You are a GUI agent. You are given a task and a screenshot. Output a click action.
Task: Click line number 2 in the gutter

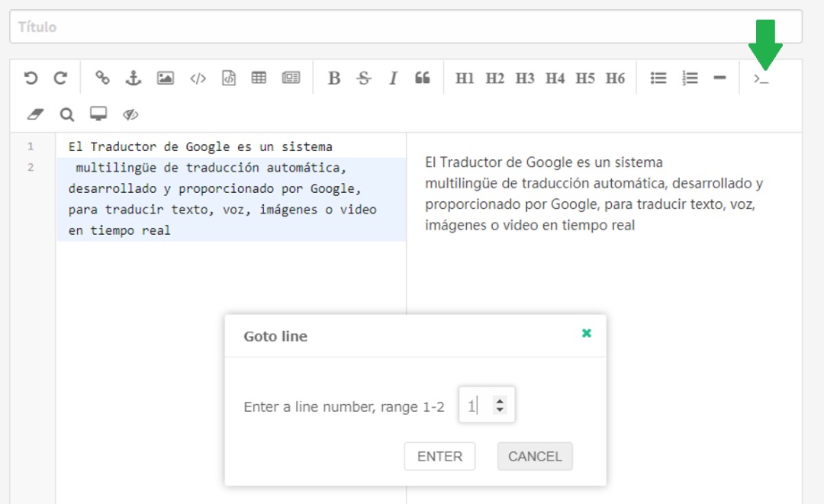(x=31, y=168)
